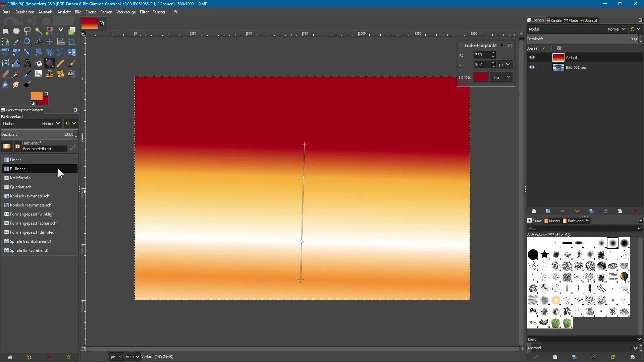The width and height of the screenshot is (644, 362).
Task: Select the Flip tool
Action: tap(72, 53)
